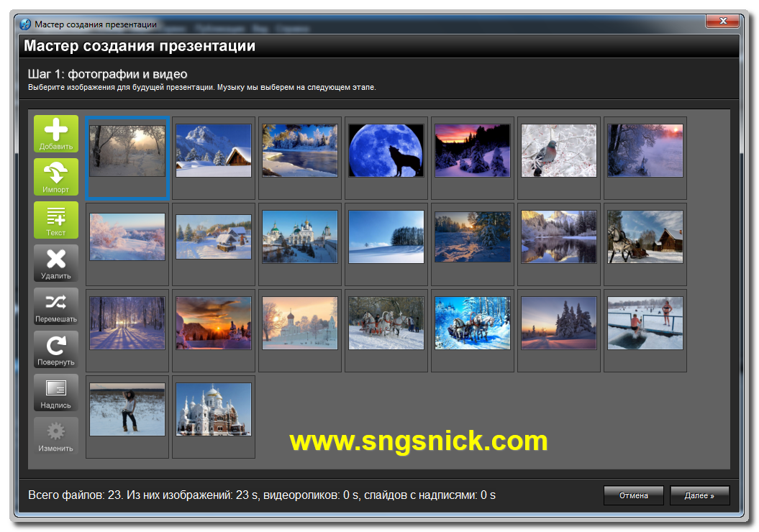
Task: Shuffle slides with the Перемешать button
Action: [55, 306]
